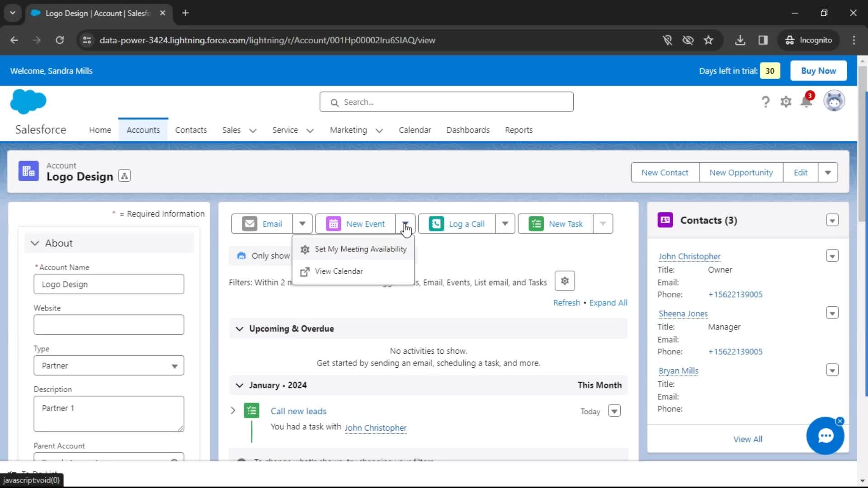Screen dimensions: 868x488
Task: Click the Website input field
Action: click(x=109, y=325)
